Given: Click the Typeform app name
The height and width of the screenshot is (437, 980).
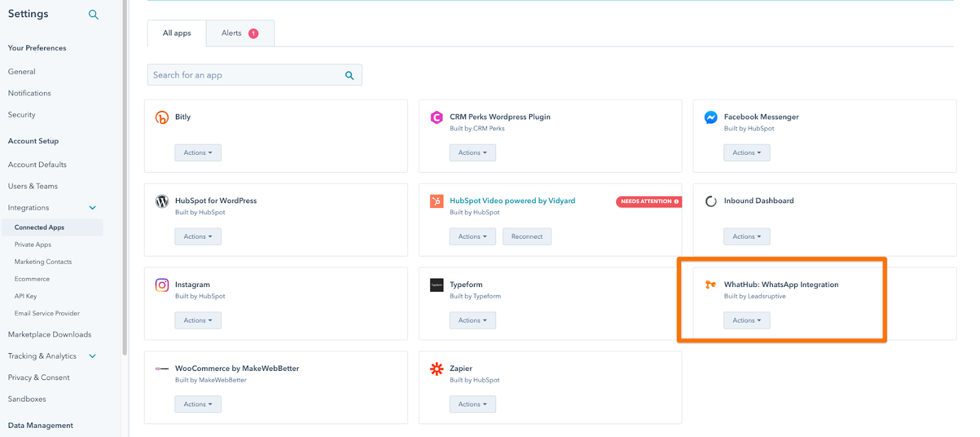Looking at the screenshot, I should 466,285.
